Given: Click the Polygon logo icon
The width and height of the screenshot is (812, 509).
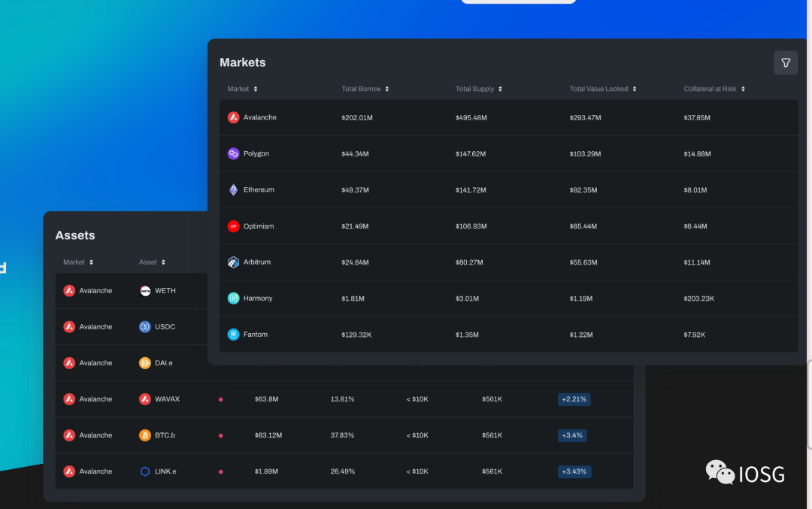Looking at the screenshot, I should [234, 154].
